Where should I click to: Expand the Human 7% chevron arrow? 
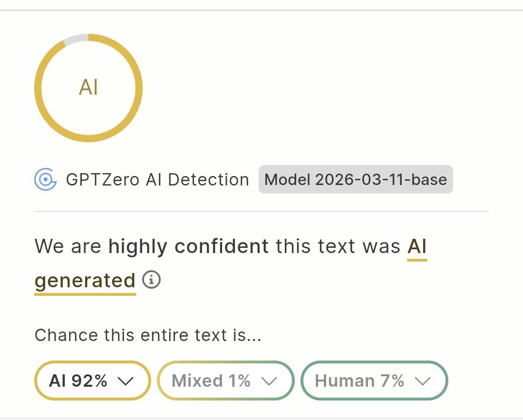pyautogui.click(x=423, y=381)
